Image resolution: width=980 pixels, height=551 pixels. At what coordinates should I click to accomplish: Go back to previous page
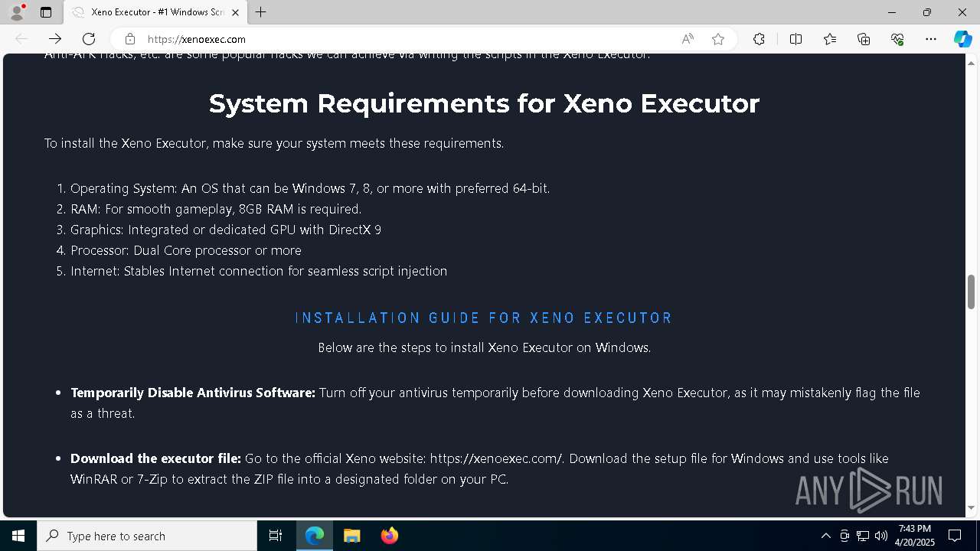(21, 39)
